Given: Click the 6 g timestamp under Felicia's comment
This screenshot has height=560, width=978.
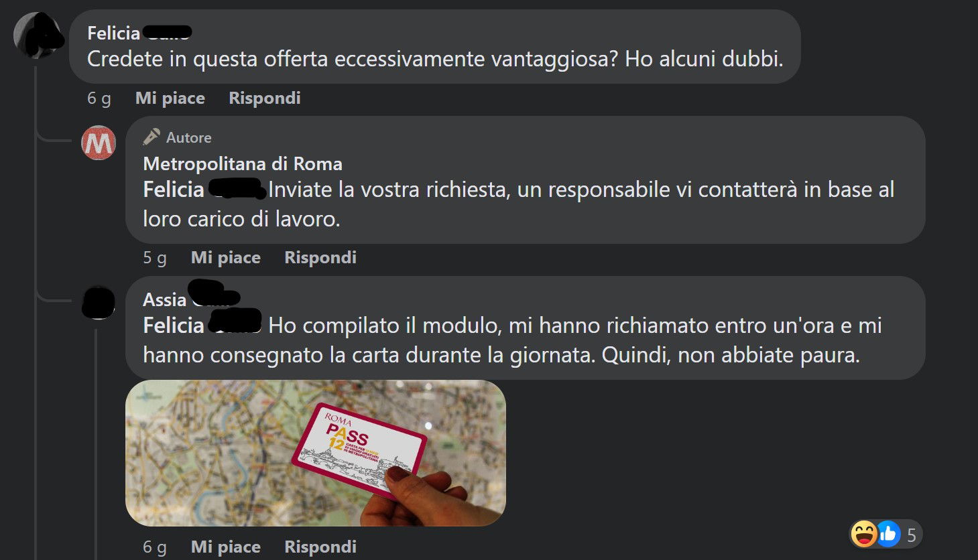Looking at the screenshot, I should tap(99, 98).
